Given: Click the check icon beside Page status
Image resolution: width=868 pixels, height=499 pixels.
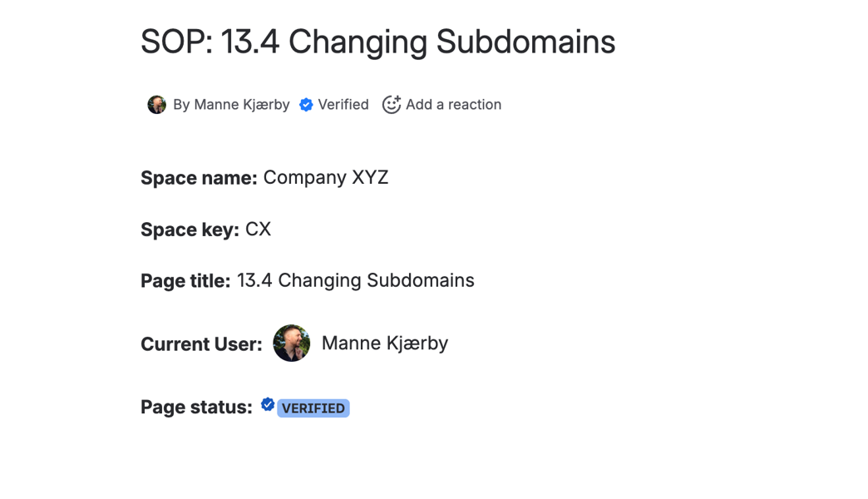Looking at the screenshot, I should (268, 405).
